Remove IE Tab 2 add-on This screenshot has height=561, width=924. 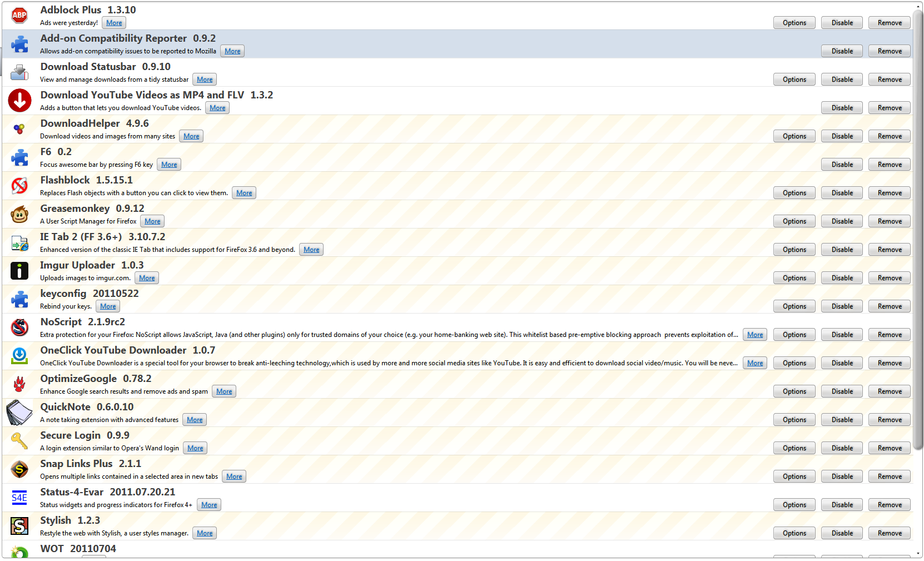[890, 250]
